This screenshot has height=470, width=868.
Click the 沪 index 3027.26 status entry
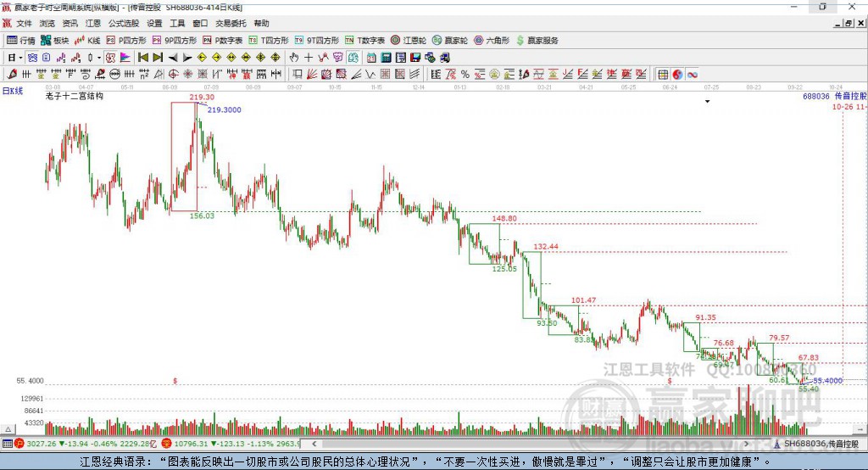[87, 444]
